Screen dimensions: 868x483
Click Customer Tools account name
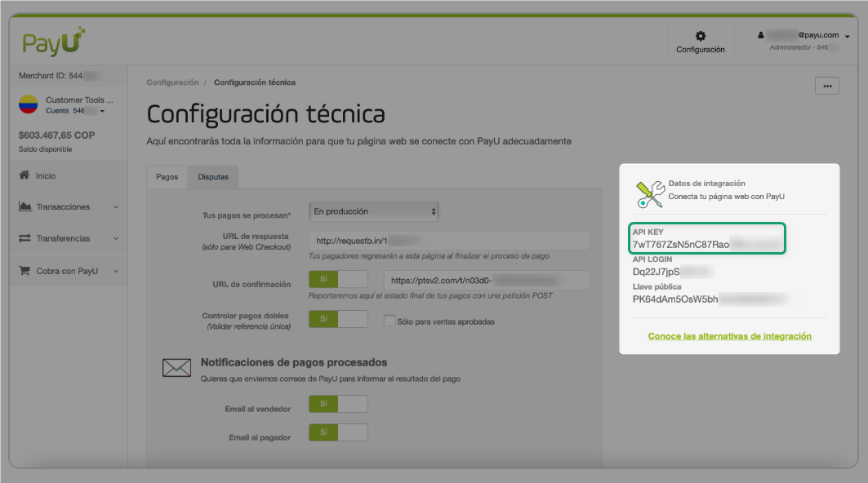click(x=79, y=100)
